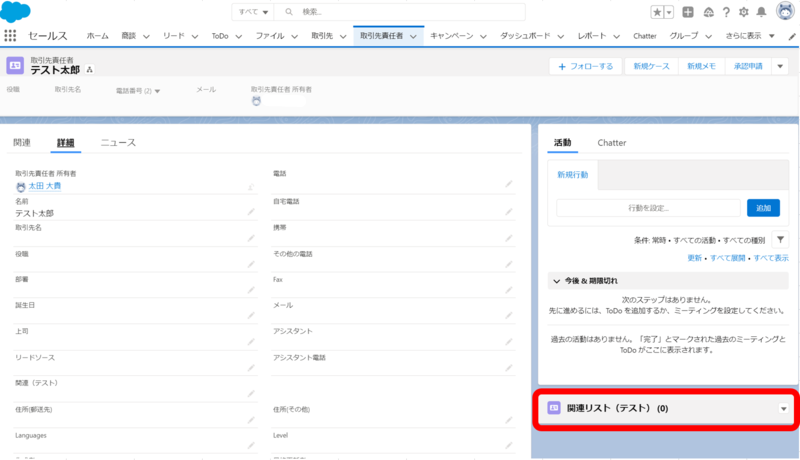The width and height of the screenshot is (800, 460).
Task: Click the Salesforce cloud logo
Action: pos(15,12)
